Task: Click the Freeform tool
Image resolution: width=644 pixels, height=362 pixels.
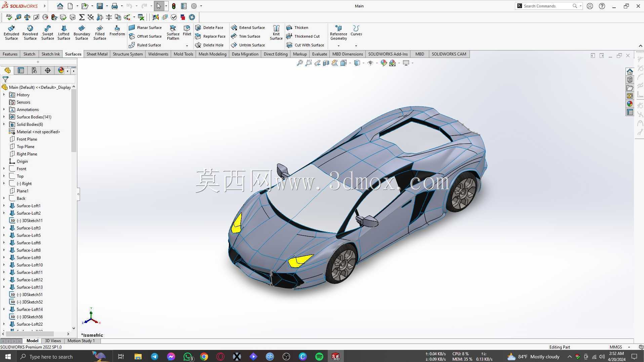Action: (117, 30)
